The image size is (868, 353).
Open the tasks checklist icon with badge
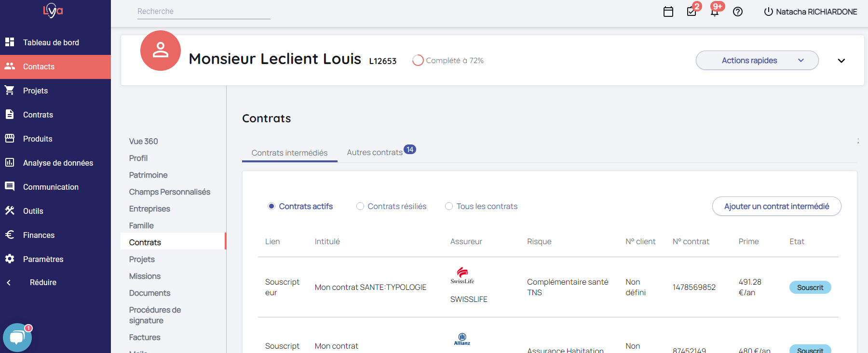point(692,12)
